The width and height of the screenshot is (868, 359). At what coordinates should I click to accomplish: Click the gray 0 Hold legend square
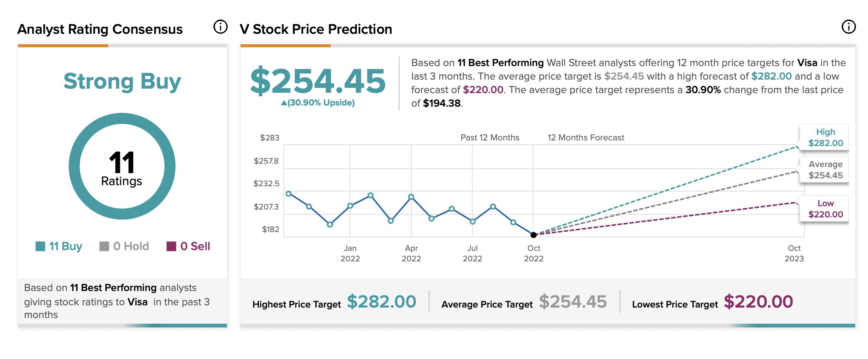pos(104,246)
